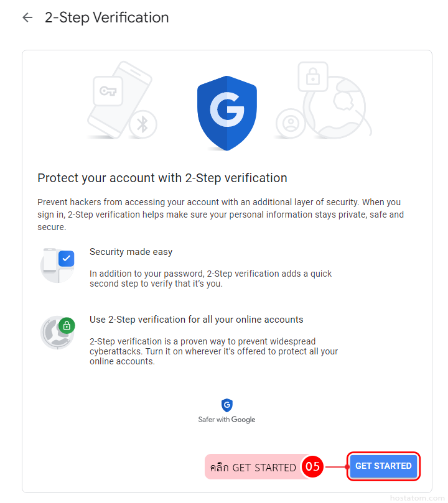
Task: Click the hostatom.com watermark
Action: point(416,497)
